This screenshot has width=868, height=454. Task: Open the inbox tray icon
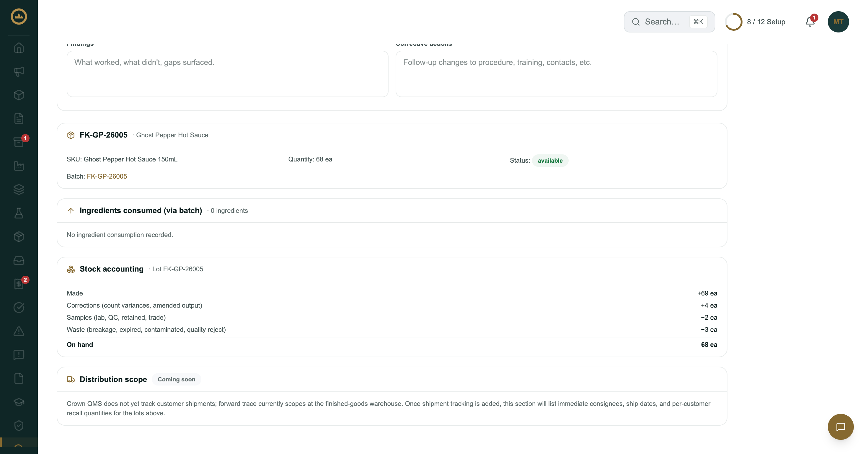point(19,260)
